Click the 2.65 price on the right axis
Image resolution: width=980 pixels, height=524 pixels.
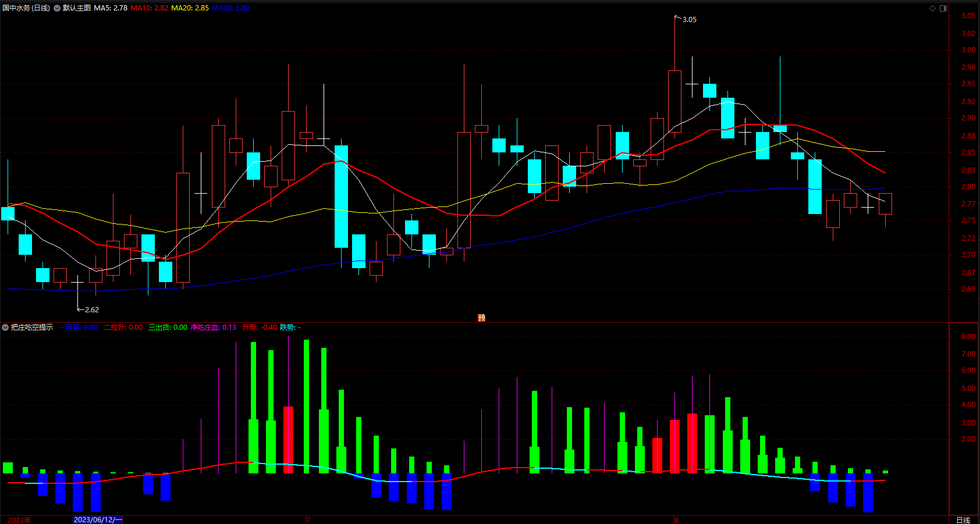click(968, 289)
